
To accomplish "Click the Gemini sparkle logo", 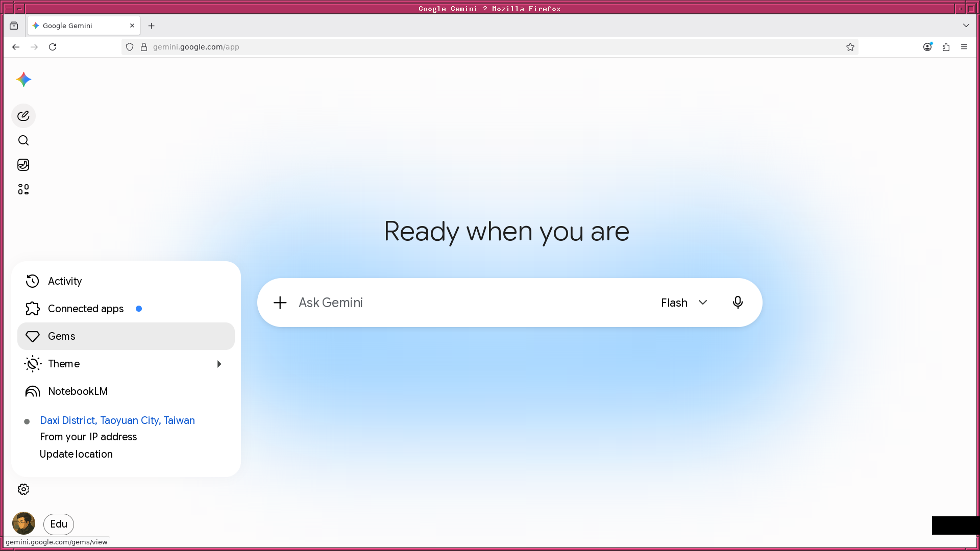I will pyautogui.click(x=23, y=80).
